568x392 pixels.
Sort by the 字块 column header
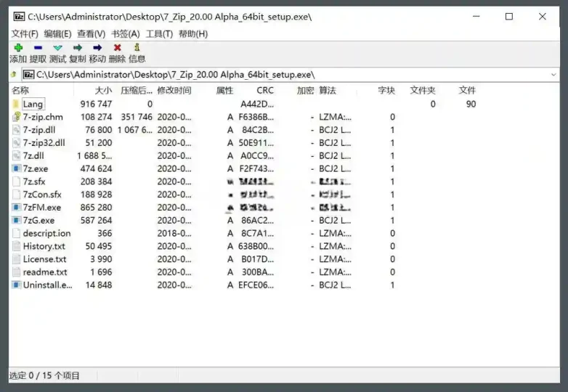tap(386, 91)
